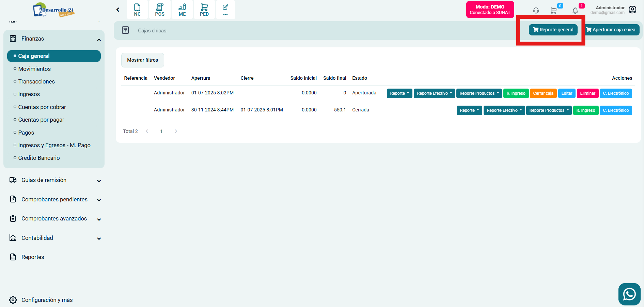Open the shopping cart icon in header
Image resolution: width=644 pixels, height=307 pixels.
click(554, 11)
